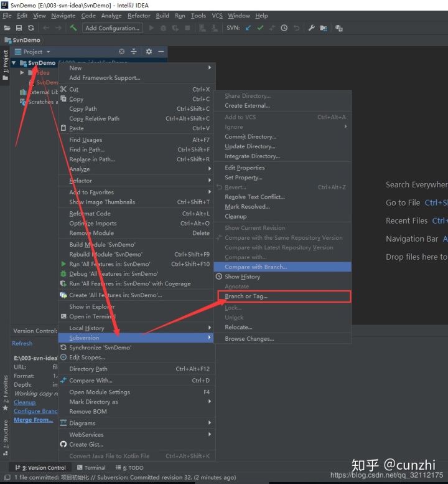The image size is (448, 484).
Task: Open Project panel gear settings
Action: (149, 52)
